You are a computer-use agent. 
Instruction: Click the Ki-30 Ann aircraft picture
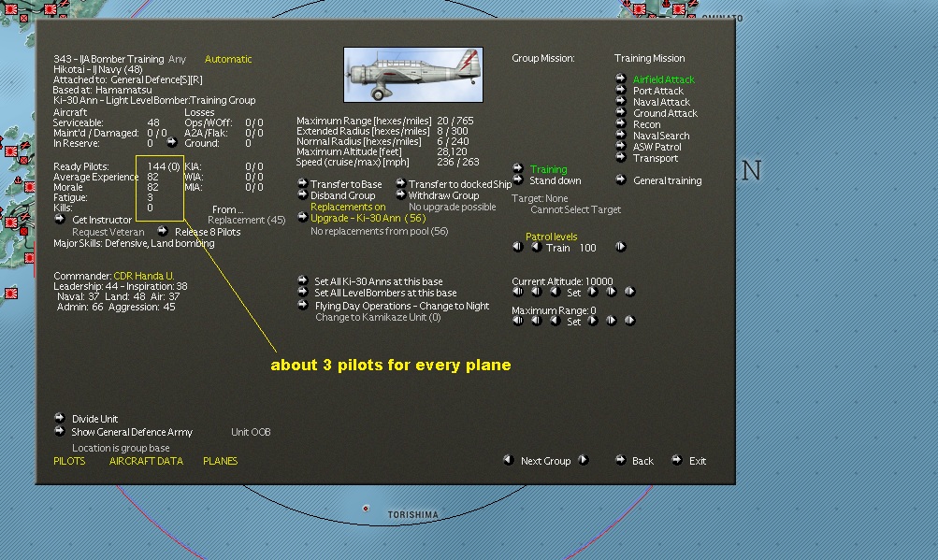click(x=413, y=75)
